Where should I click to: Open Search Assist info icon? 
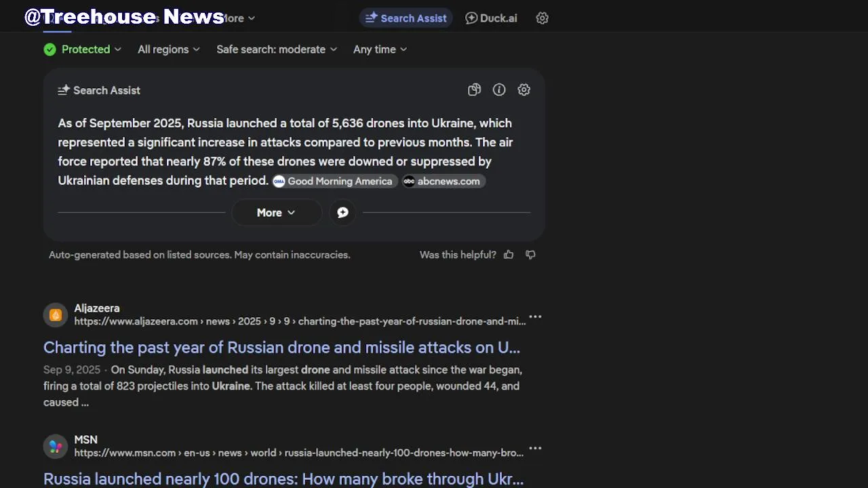(x=499, y=89)
